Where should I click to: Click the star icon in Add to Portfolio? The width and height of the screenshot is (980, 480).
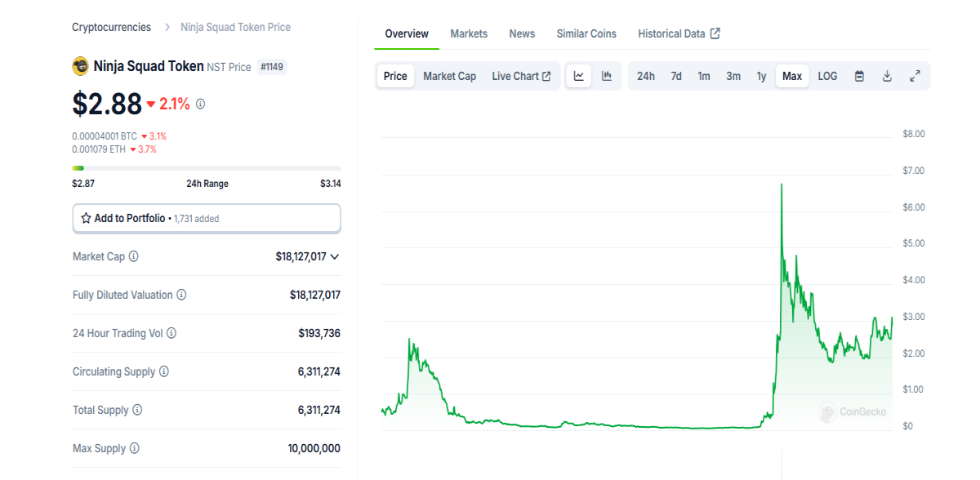[86, 218]
